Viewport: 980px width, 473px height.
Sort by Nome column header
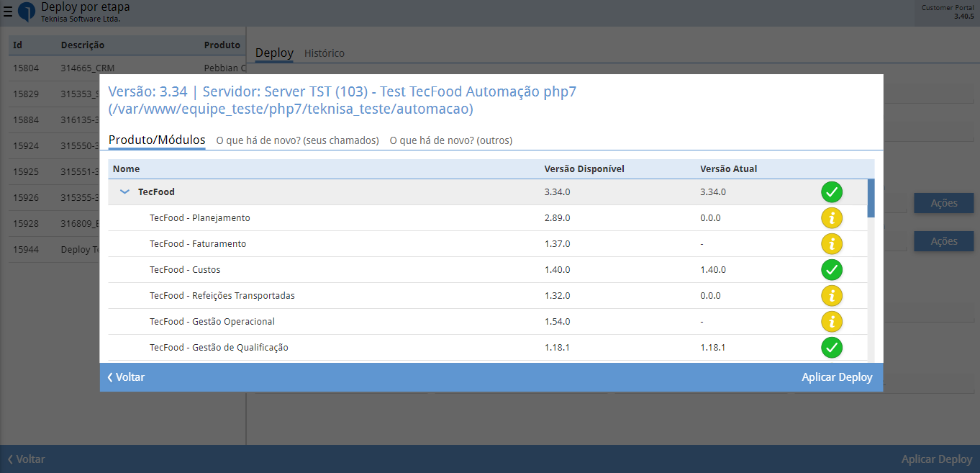pos(127,169)
